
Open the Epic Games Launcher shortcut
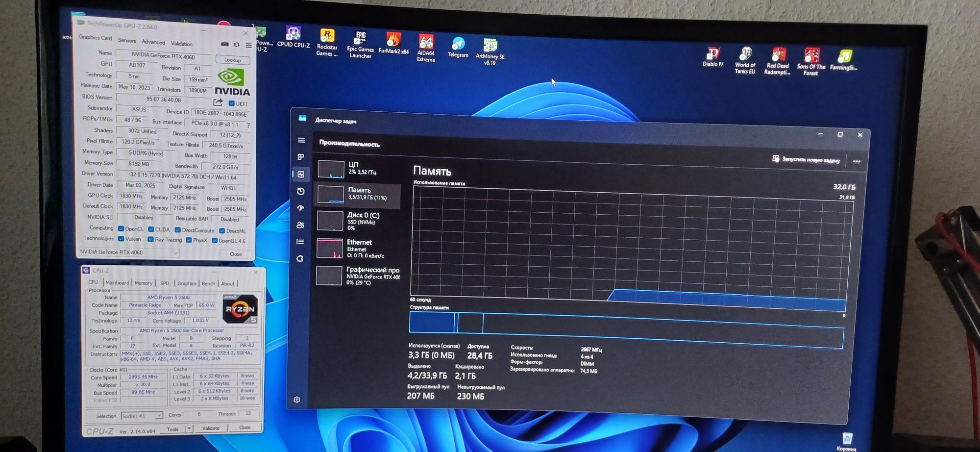pyautogui.click(x=360, y=44)
